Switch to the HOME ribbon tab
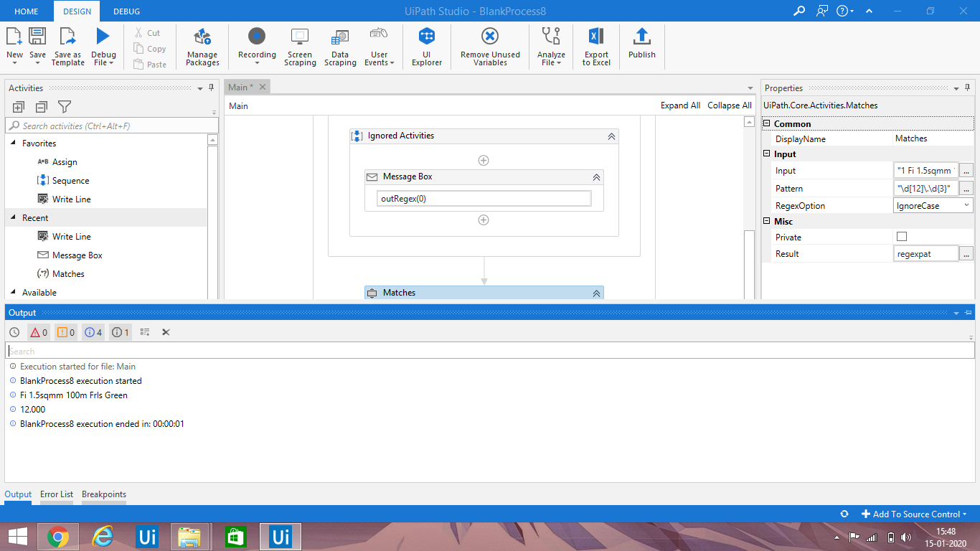 point(27,11)
